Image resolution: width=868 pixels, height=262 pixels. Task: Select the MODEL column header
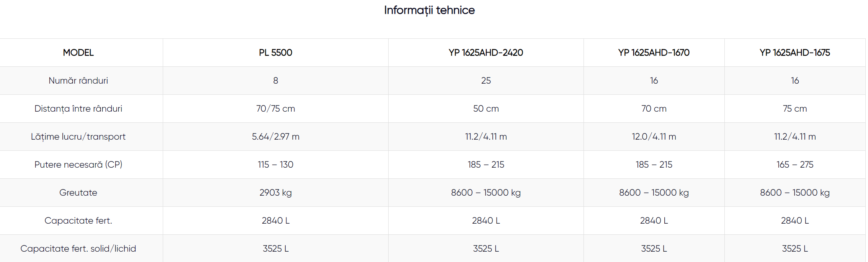(x=78, y=53)
